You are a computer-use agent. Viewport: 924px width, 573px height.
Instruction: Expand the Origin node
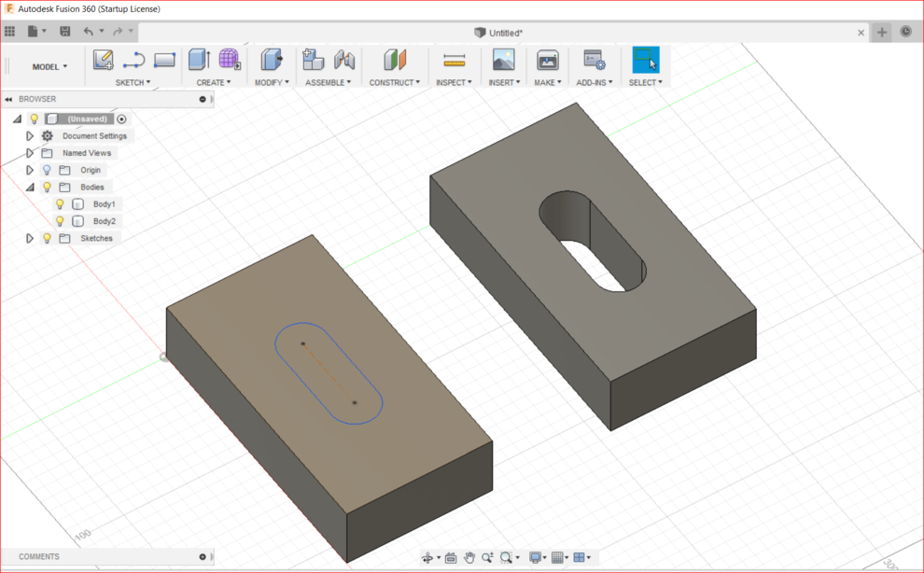(30, 170)
